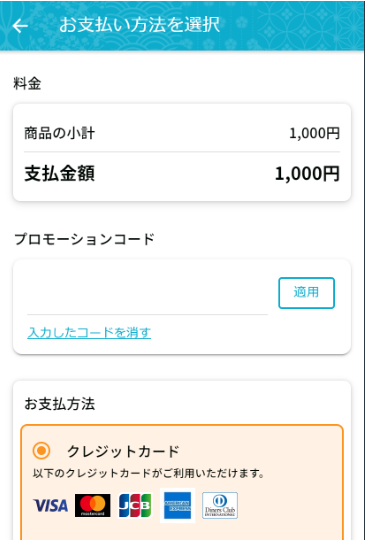The height and width of the screenshot is (540, 365).
Task: Click the プロモーションコード section heading
Action: (84, 239)
